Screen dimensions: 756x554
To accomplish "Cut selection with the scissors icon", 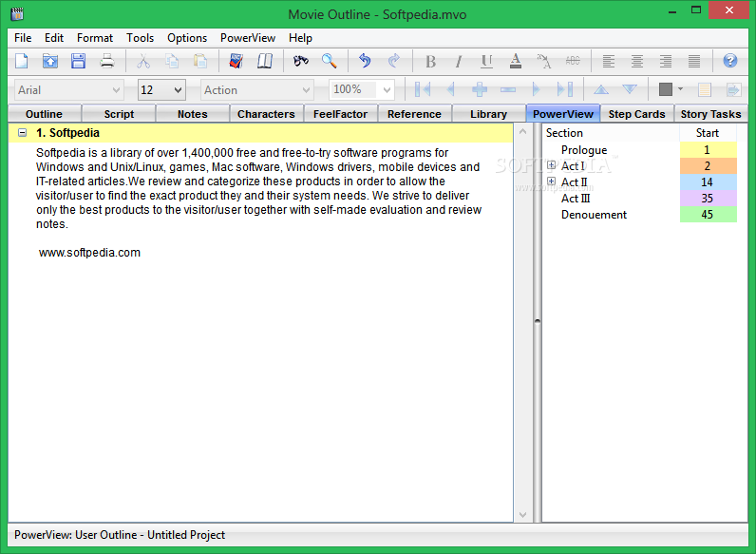I will 143,61.
